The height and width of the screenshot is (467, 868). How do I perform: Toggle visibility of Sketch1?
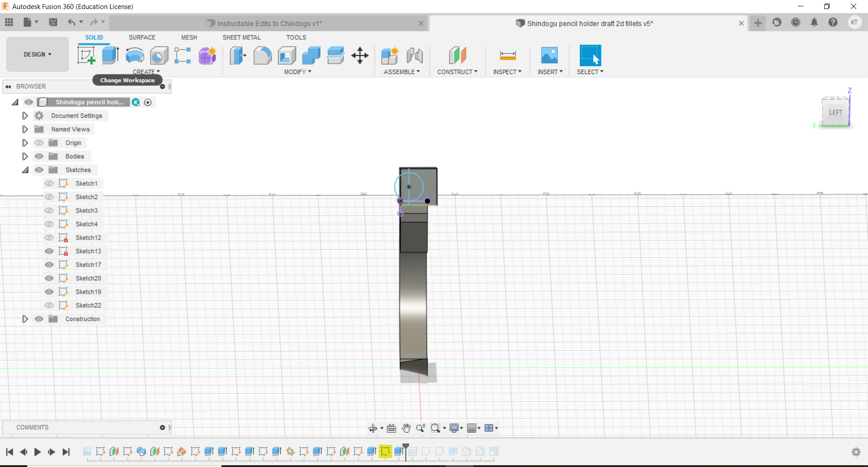coord(49,183)
